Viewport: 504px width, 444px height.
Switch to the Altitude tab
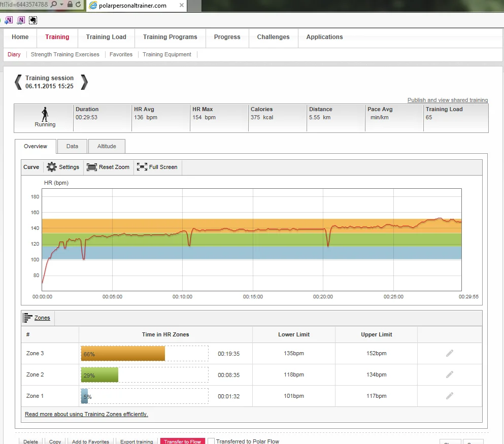(107, 146)
